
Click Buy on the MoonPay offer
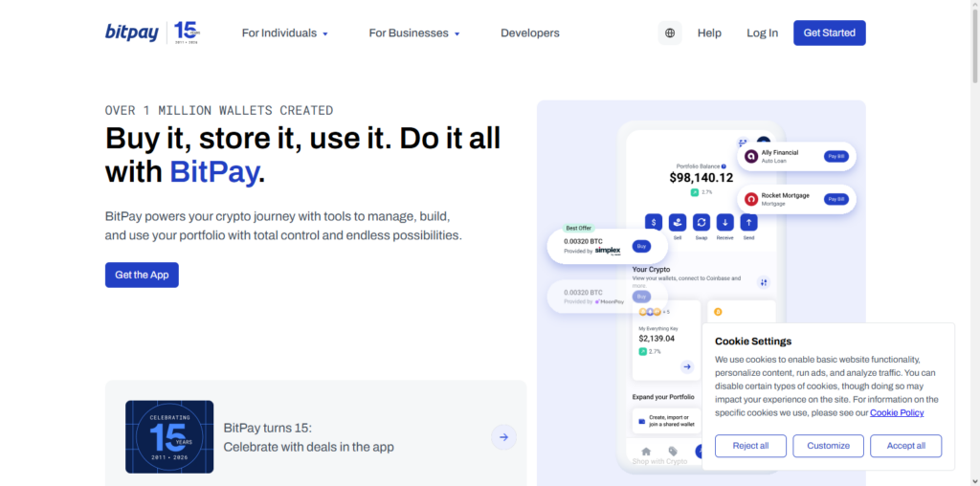click(641, 297)
